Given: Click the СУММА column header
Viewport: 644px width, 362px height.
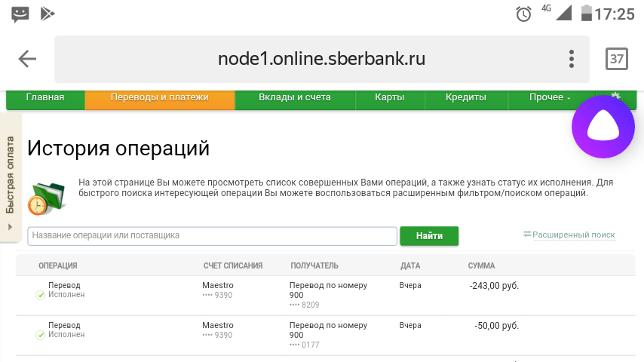Looking at the screenshot, I should tap(481, 266).
